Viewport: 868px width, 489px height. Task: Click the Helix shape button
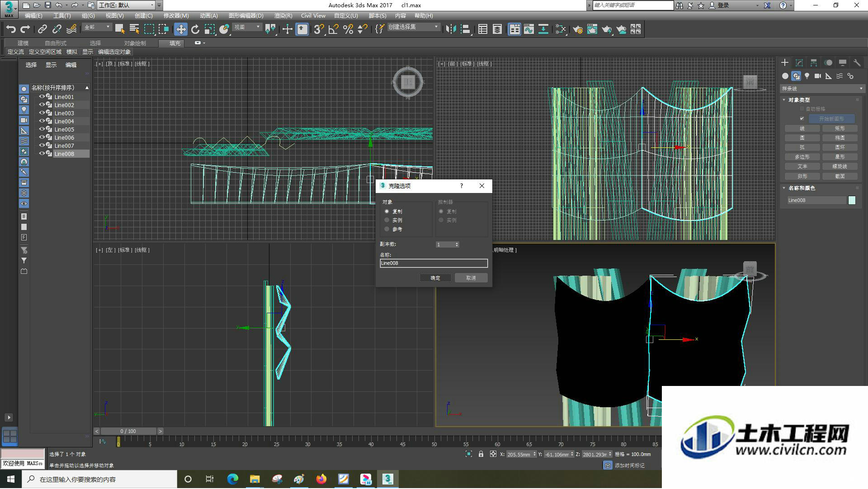(x=840, y=166)
